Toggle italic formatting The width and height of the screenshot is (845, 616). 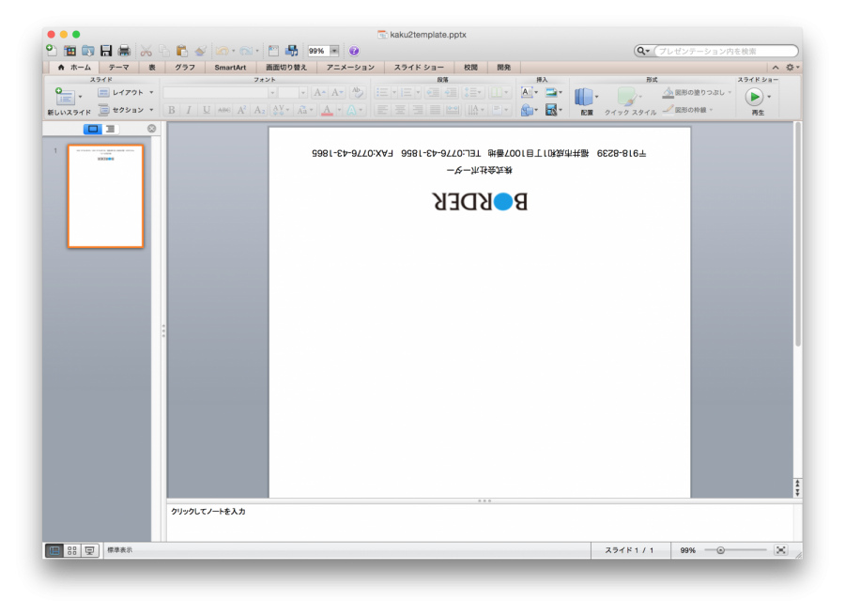click(x=189, y=110)
